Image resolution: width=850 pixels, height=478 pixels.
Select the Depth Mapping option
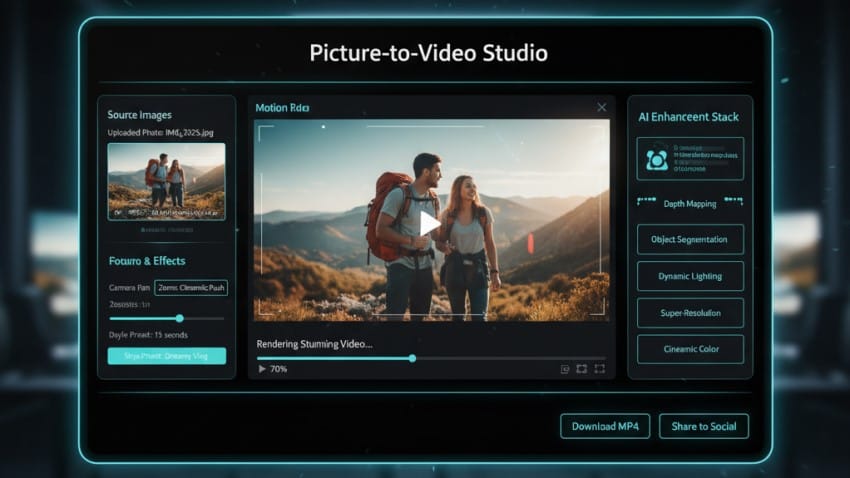pyautogui.click(x=690, y=204)
